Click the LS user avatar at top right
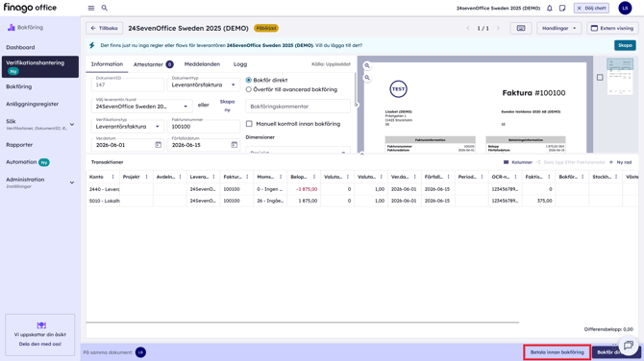Image resolution: width=644 pixels, height=361 pixels. click(625, 8)
